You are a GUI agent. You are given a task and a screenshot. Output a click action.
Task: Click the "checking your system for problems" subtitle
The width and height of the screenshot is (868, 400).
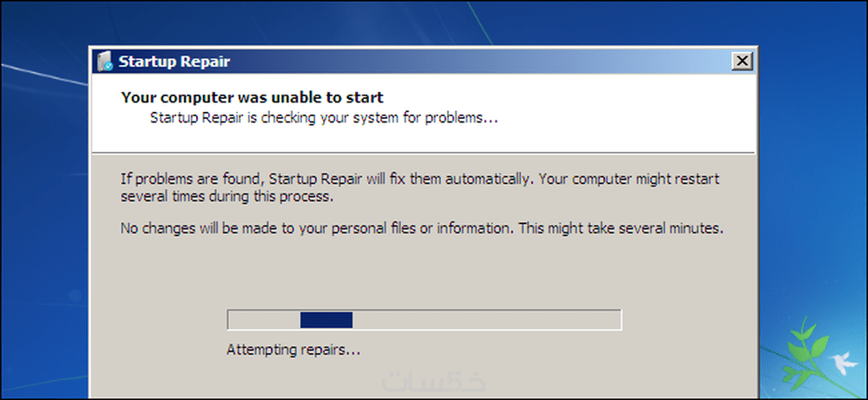(324, 115)
